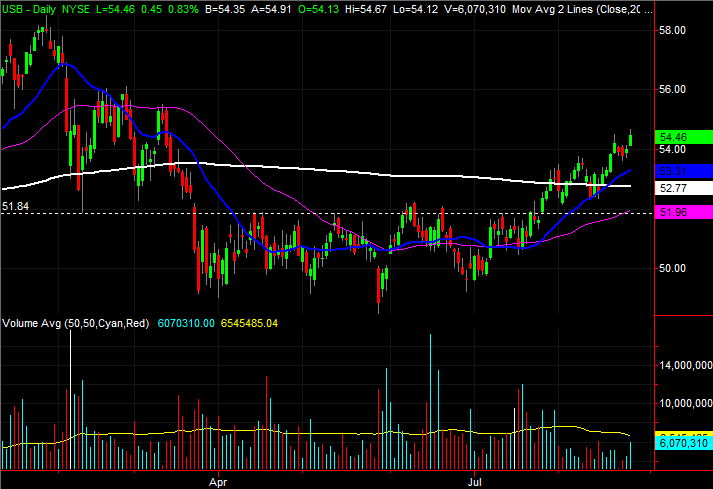Click the green 54.46 current price tag
Image resolution: width=713 pixels, height=489 pixels.
click(x=683, y=137)
